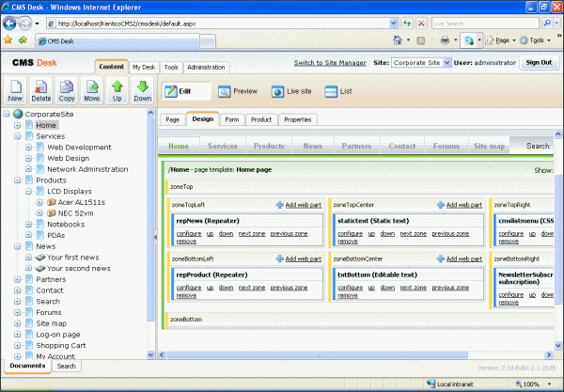Collapse the News tree node
Viewport: 564px width, 392px height.
17,246
